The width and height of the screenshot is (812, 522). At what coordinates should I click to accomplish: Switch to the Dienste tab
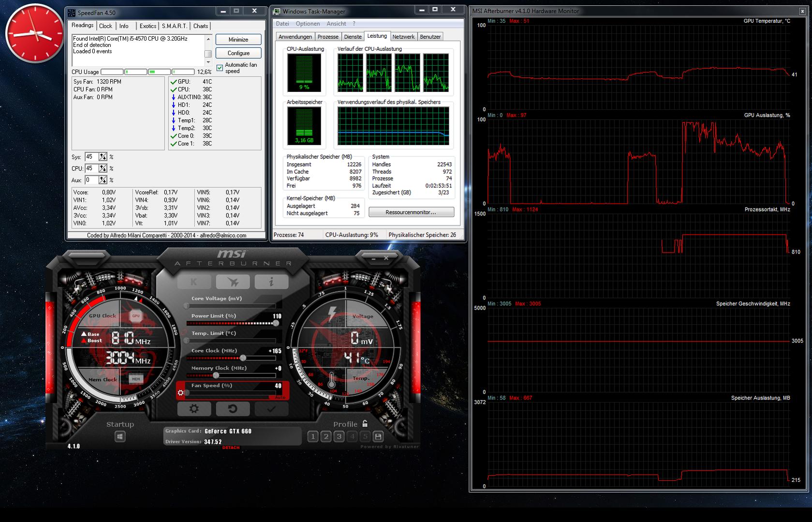click(x=353, y=37)
